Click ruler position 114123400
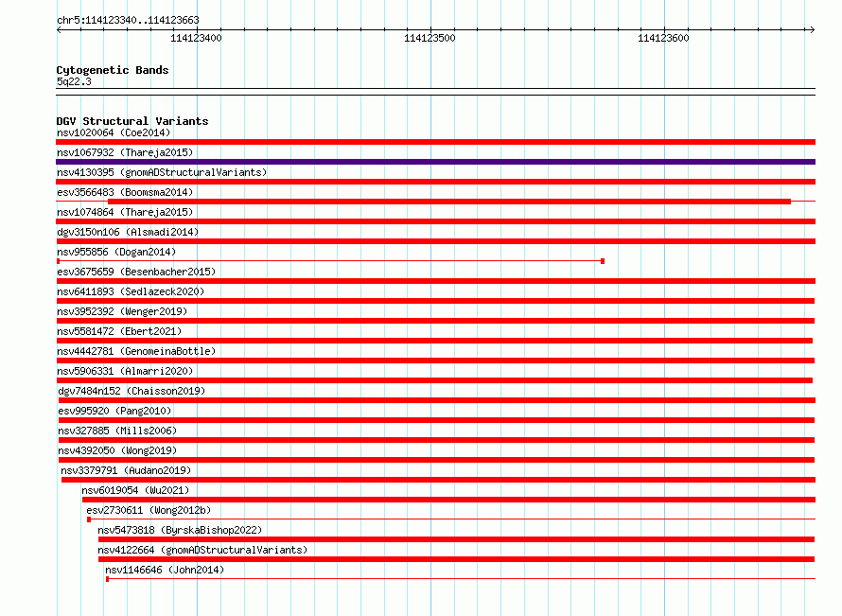 pyautogui.click(x=196, y=38)
